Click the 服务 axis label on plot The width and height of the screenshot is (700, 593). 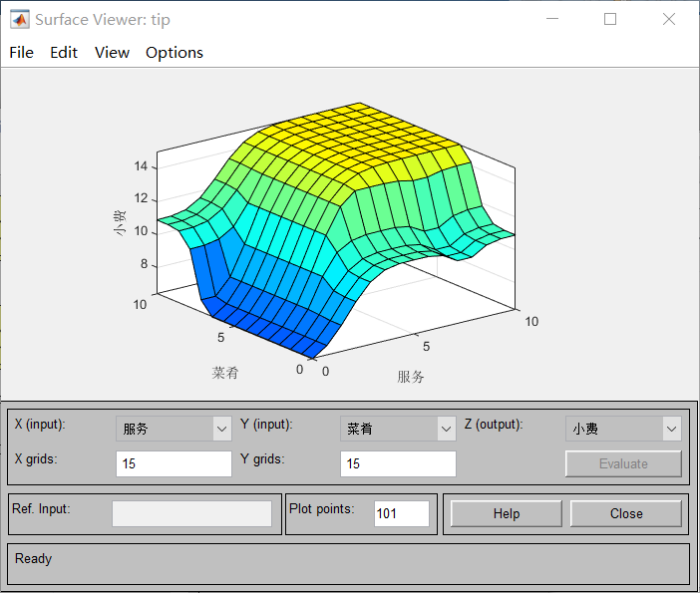[x=411, y=377]
